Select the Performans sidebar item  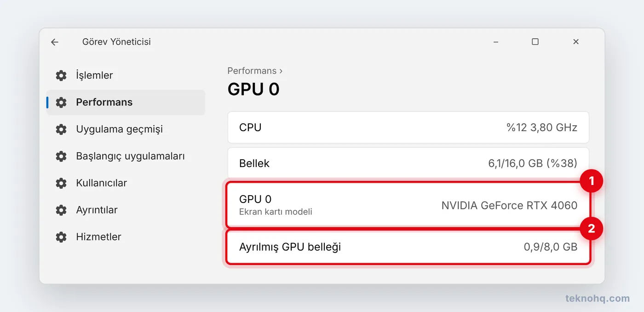(126, 102)
